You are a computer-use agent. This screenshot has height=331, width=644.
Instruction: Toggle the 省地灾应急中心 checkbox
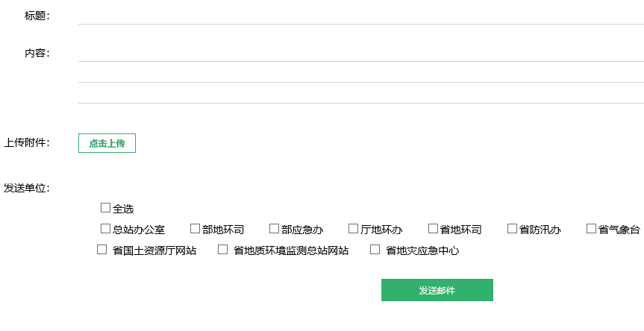[375, 250]
